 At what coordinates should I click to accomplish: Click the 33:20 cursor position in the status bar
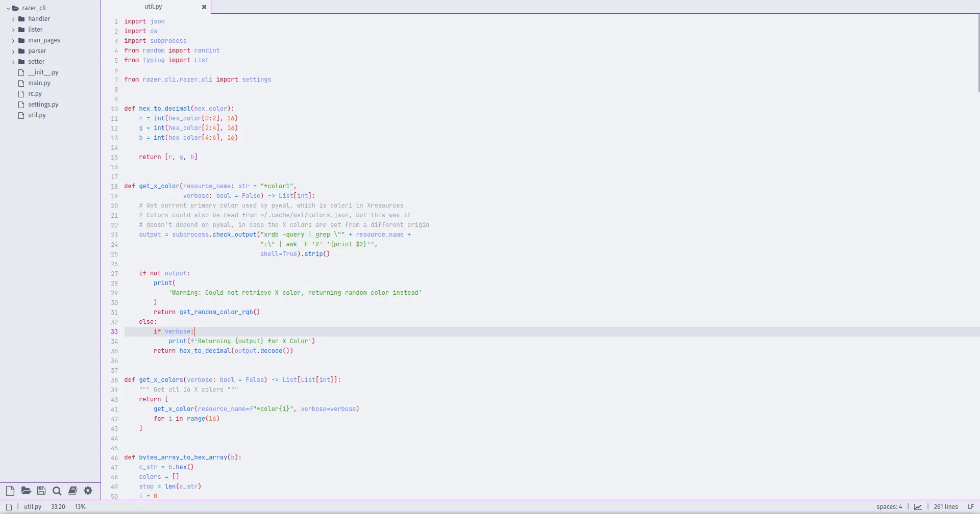click(x=58, y=507)
